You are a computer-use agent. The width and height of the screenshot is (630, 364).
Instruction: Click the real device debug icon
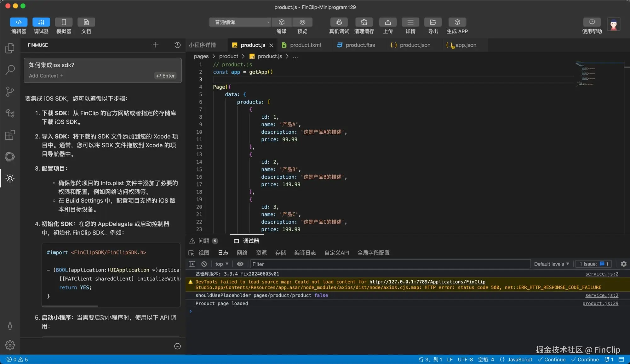[x=339, y=22]
